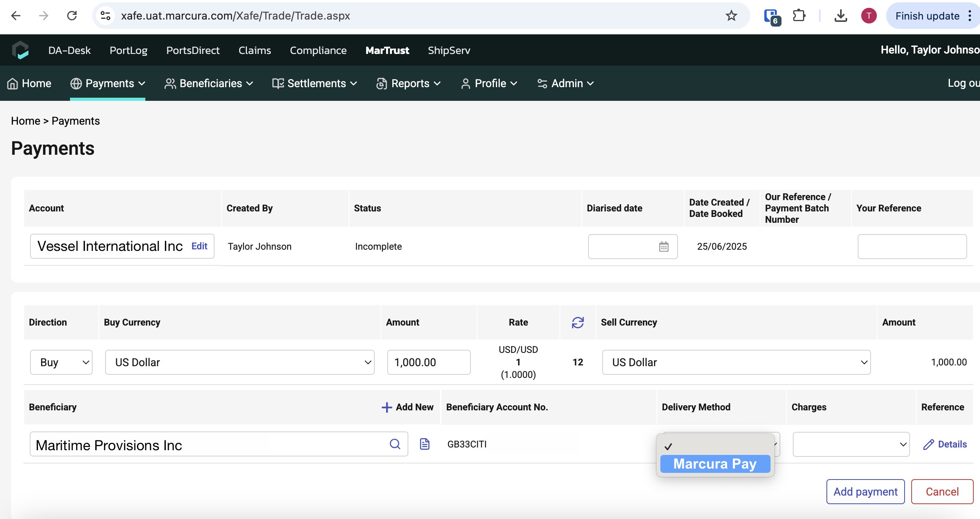The height and width of the screenshot is (519, 980).
Task: Click the Add payment button
Action: (x=865, y=492)
